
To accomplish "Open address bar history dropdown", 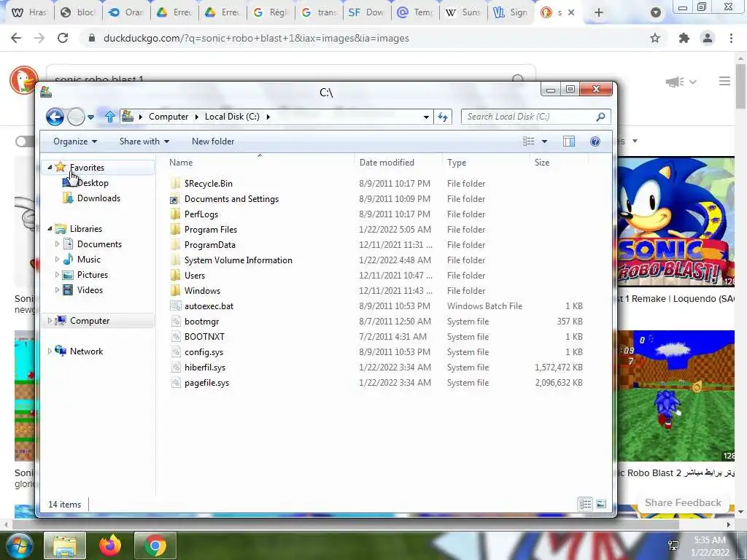I will coord(426,117).
